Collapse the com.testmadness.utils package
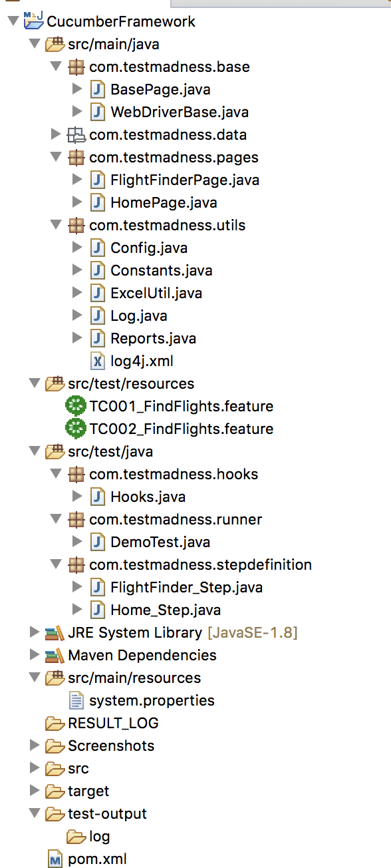Image resolution: width=391 pixels, height=868 pixels. click(56, 226)
